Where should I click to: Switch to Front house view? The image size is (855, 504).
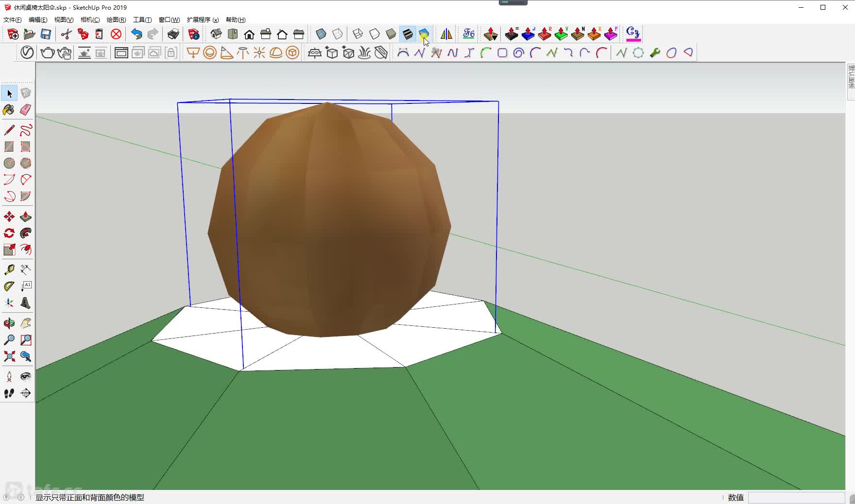249,34
